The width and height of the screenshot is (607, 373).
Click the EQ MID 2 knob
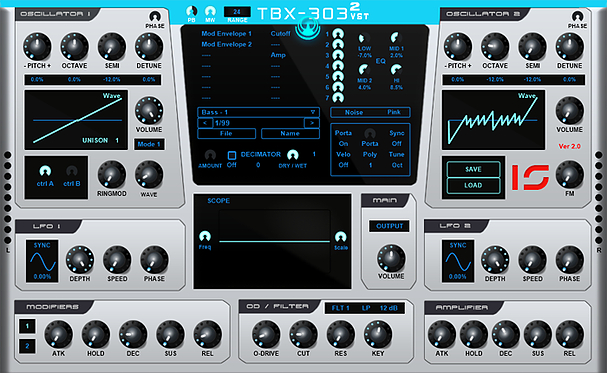(364, 70)
